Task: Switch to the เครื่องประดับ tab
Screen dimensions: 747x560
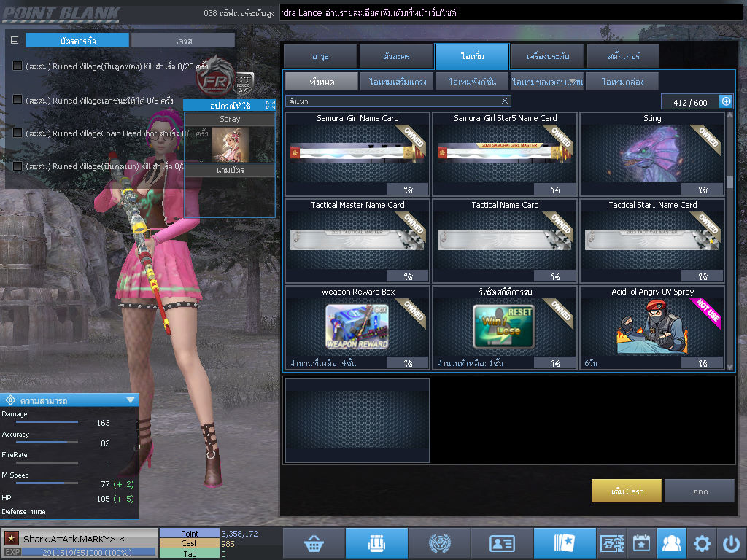Action: click(547, 56)
